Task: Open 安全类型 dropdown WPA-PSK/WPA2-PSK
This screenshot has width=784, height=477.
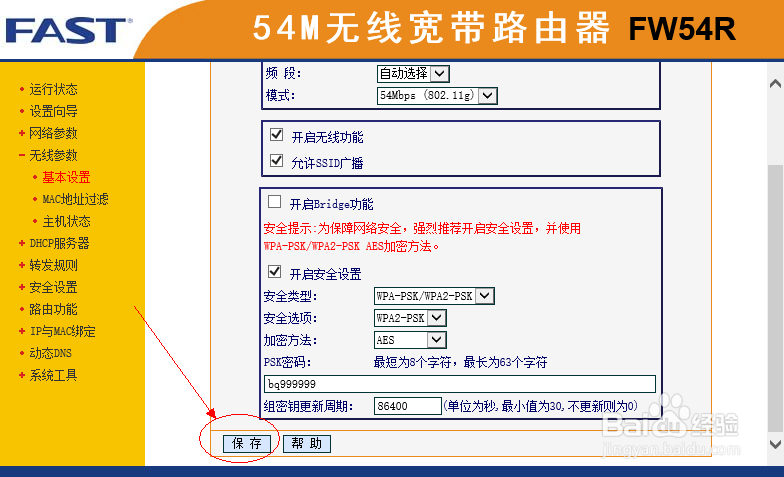Action: coord(434,296)
